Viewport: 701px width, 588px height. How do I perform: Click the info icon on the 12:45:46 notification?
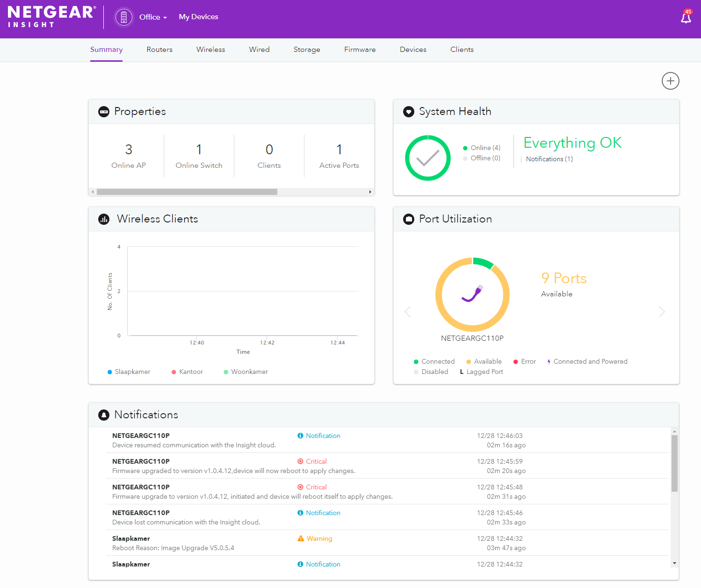click(x=300, y=513)
